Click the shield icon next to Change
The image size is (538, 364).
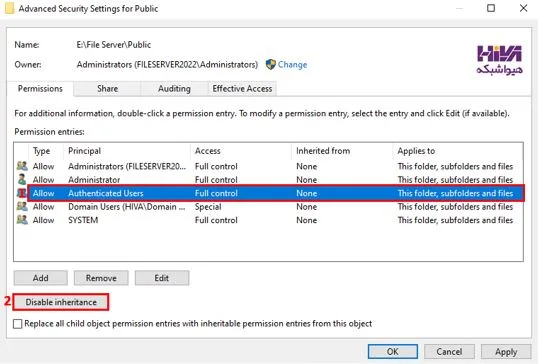pos(271,64)
